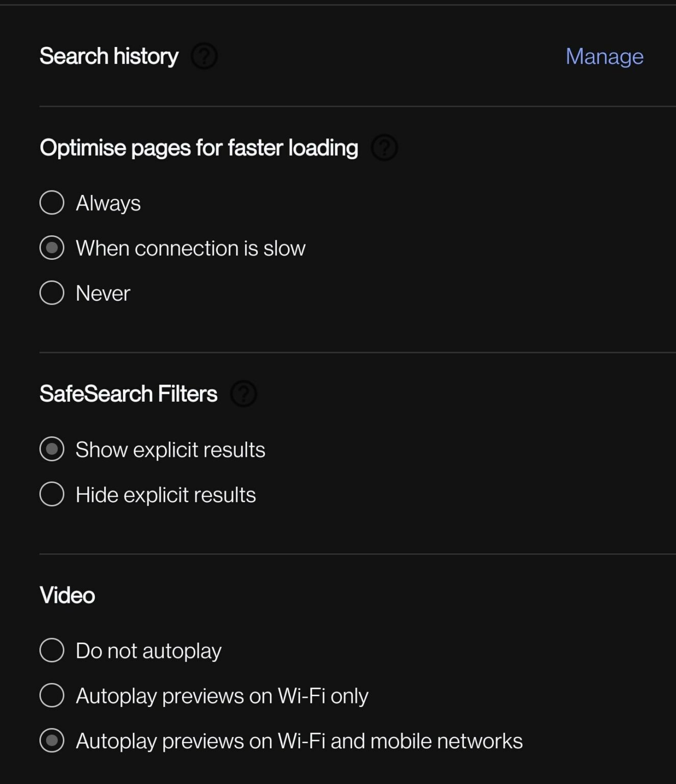
Task: Select Do not autoplay for videos
Action: coord(51,650)
